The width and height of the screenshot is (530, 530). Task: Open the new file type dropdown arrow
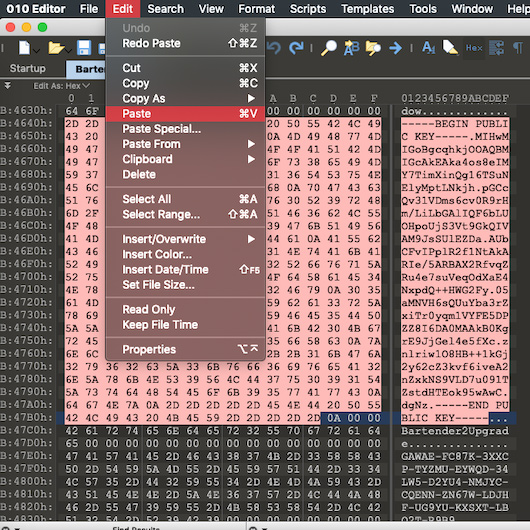37,51
